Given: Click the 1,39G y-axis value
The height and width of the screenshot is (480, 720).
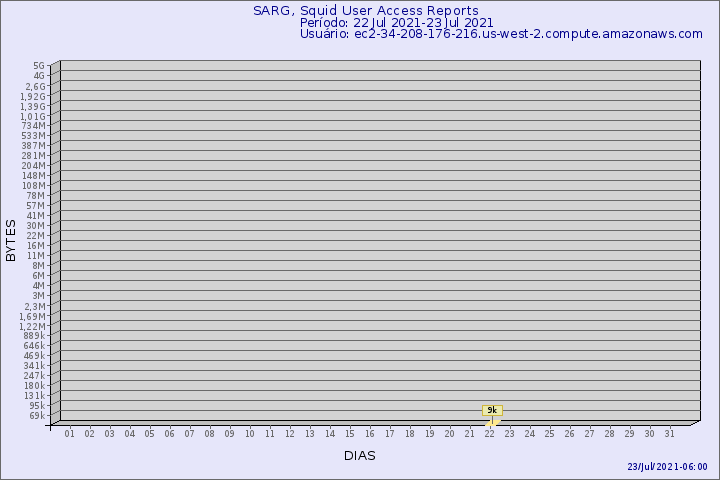Looking at the screenshot, I should (x=33, y=107).
